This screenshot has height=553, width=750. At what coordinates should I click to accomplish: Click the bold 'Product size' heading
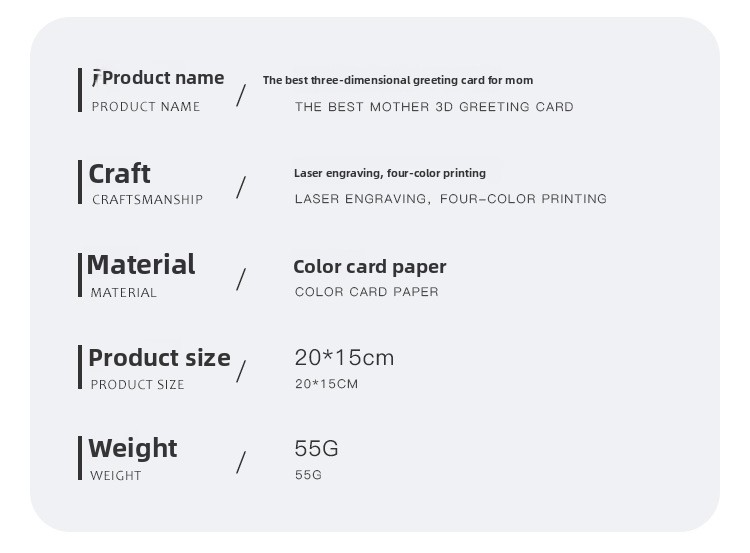(x=160, y=358)
